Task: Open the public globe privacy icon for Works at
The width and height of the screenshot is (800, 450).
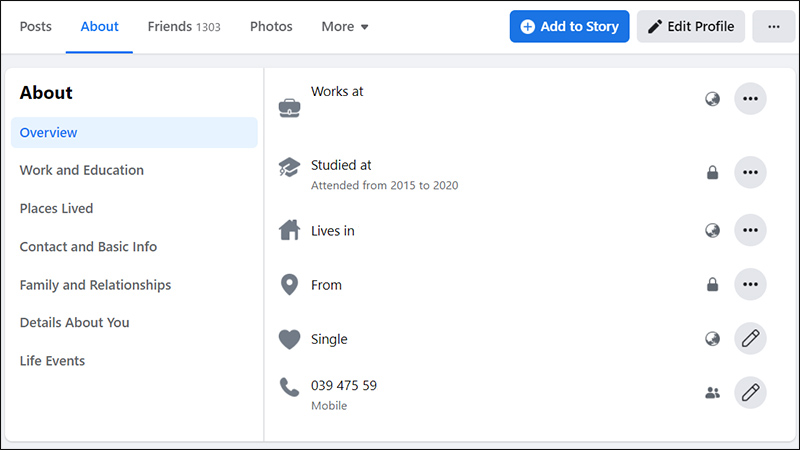Action: 712,98
